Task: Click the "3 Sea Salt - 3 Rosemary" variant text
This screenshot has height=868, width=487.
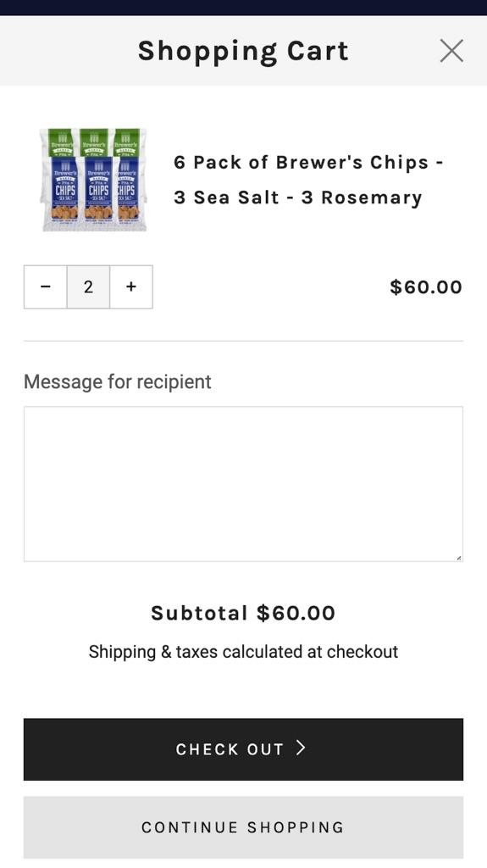Action: 298,198
